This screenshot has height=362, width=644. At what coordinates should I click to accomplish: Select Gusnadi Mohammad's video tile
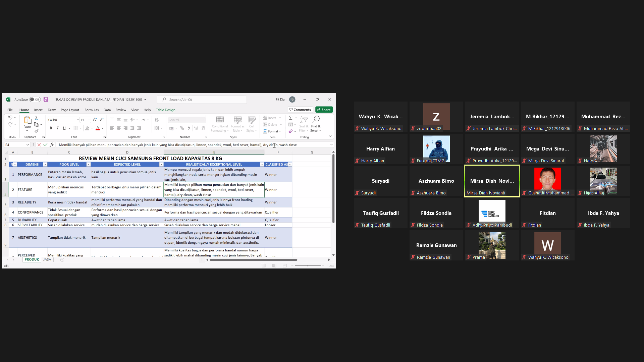548,181
